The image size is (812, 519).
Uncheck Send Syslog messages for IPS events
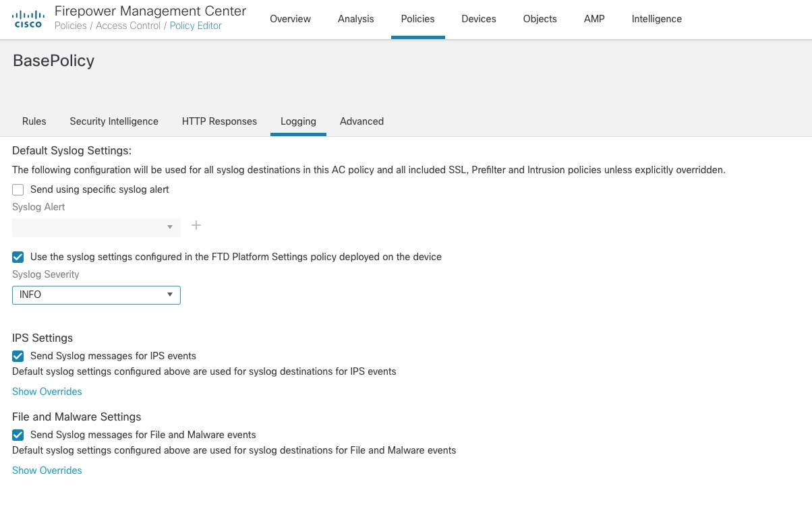18,356
